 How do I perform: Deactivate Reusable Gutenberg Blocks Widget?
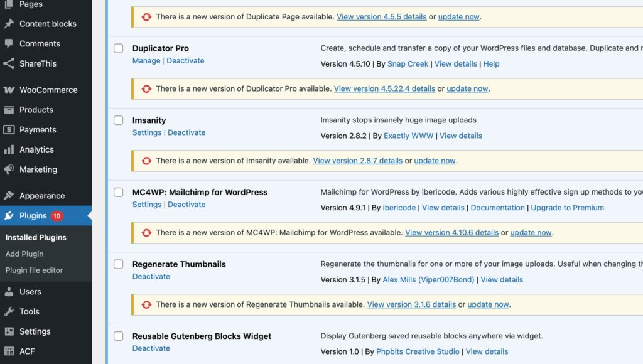[151, 348]
